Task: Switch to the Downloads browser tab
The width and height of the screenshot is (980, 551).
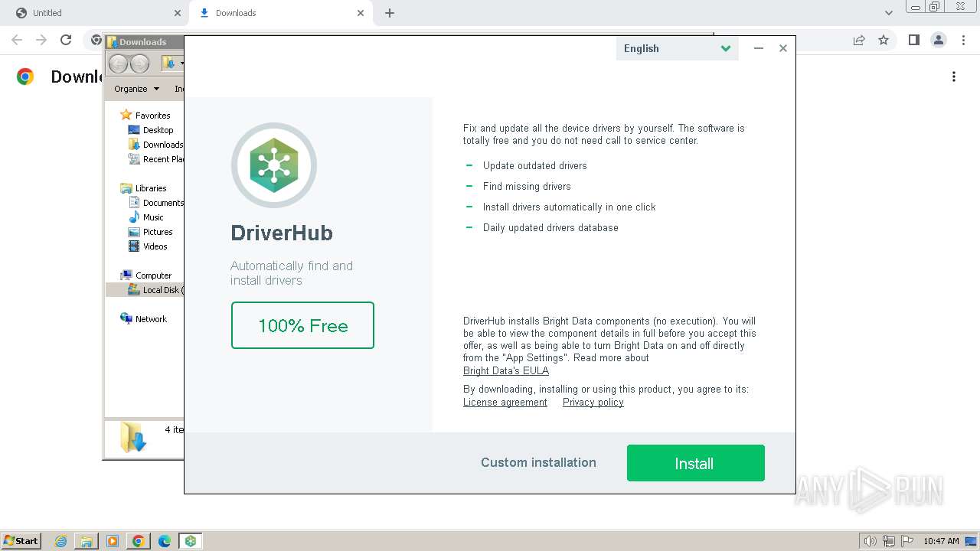Action: pyautogui.click(x=279, y=13)
